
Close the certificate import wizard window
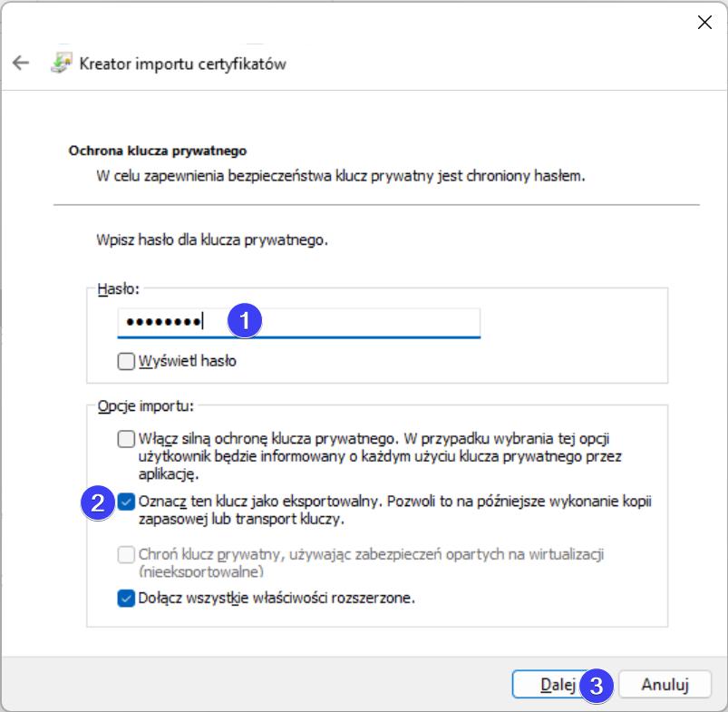tap(704, 23)
